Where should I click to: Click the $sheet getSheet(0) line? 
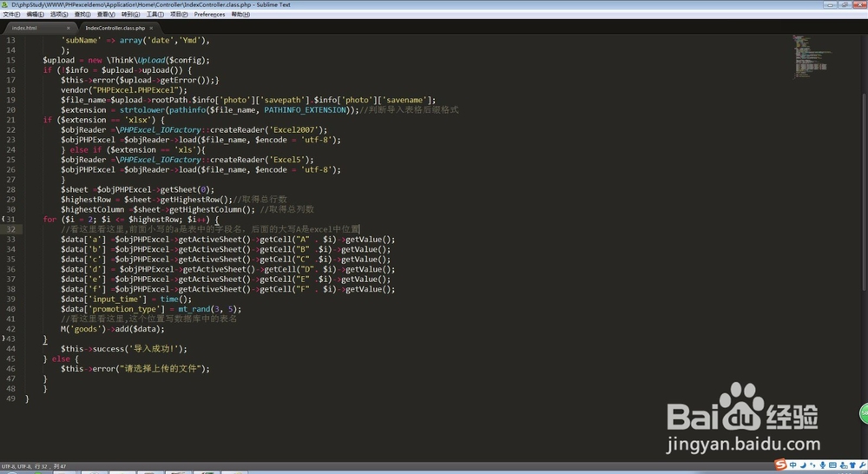click(x=137, y=189)
